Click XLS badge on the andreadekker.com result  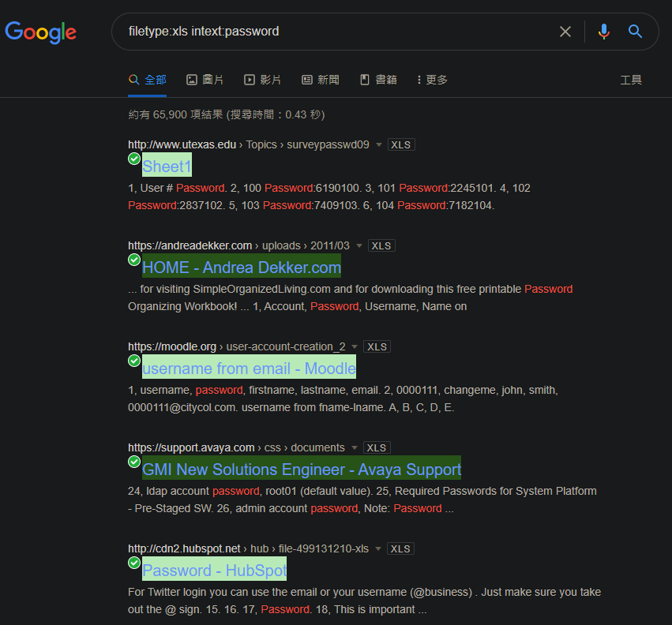(381, 246)
